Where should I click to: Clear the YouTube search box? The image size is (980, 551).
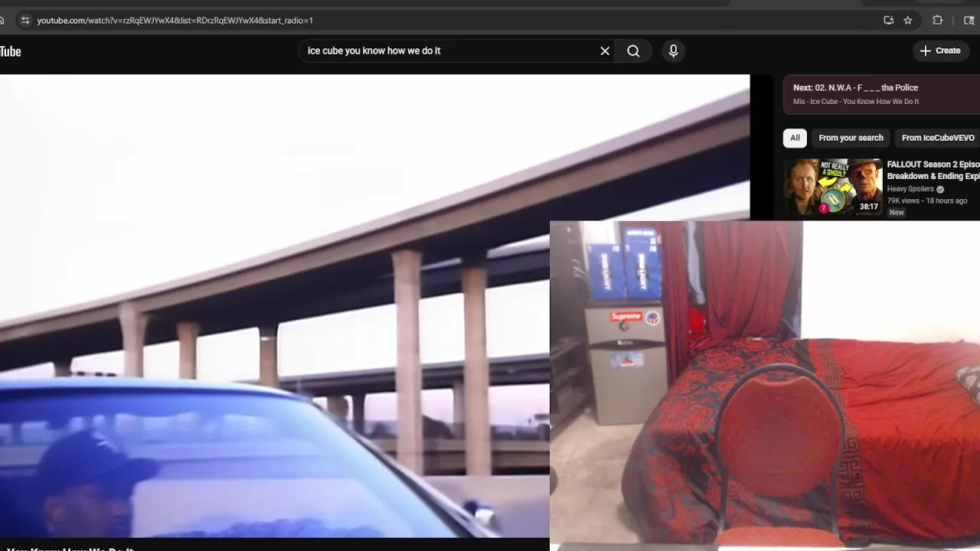[605, 51]
